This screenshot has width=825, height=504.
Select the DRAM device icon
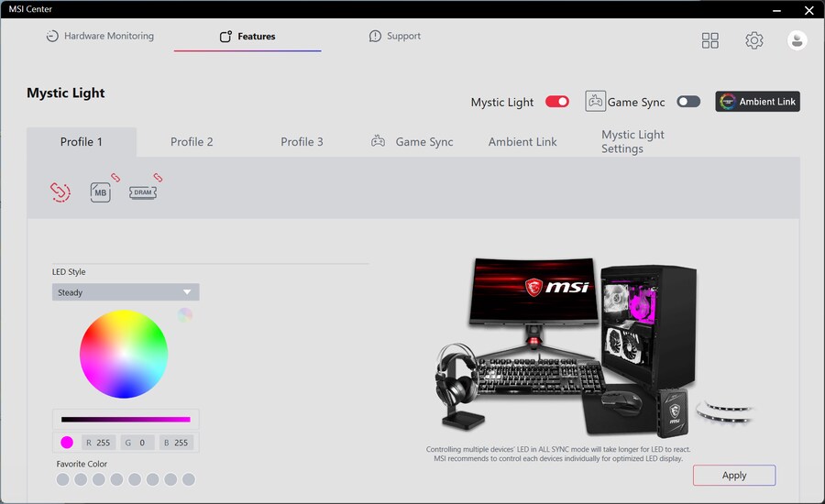tap(143, 192)
